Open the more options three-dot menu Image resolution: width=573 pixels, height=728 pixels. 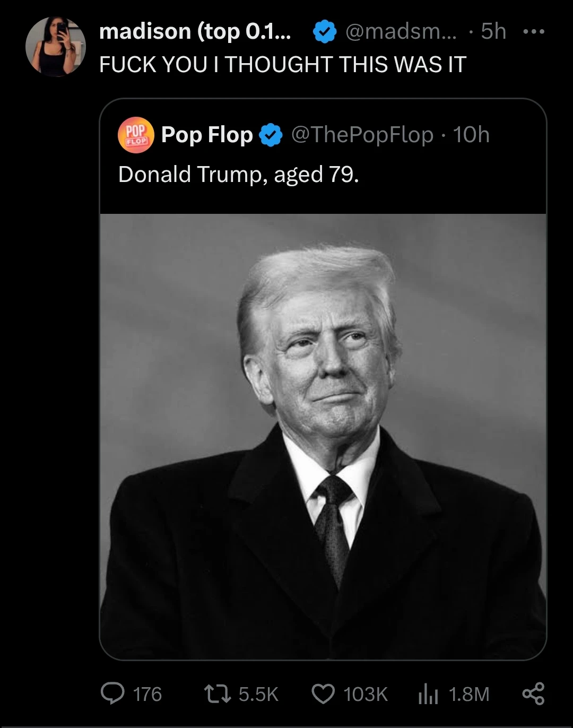point(533,32)
